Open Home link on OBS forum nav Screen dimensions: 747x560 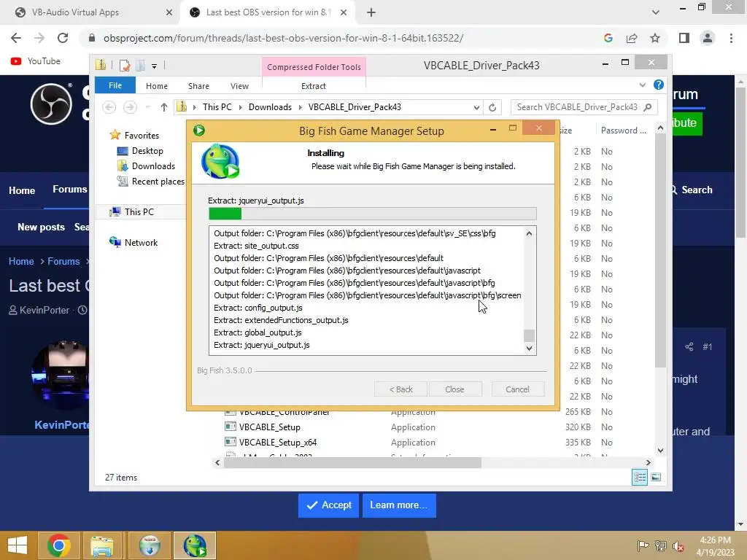click(x=22, y=190)
